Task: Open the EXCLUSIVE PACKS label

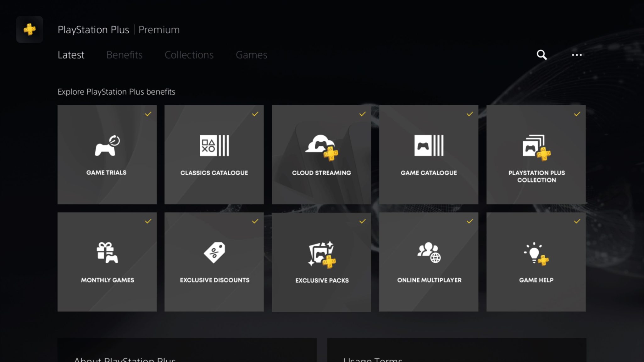Action: (322, 280)
